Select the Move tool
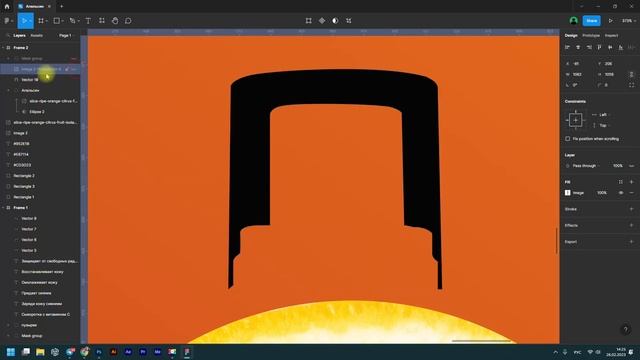640x360 pixels. coord(24,21)
